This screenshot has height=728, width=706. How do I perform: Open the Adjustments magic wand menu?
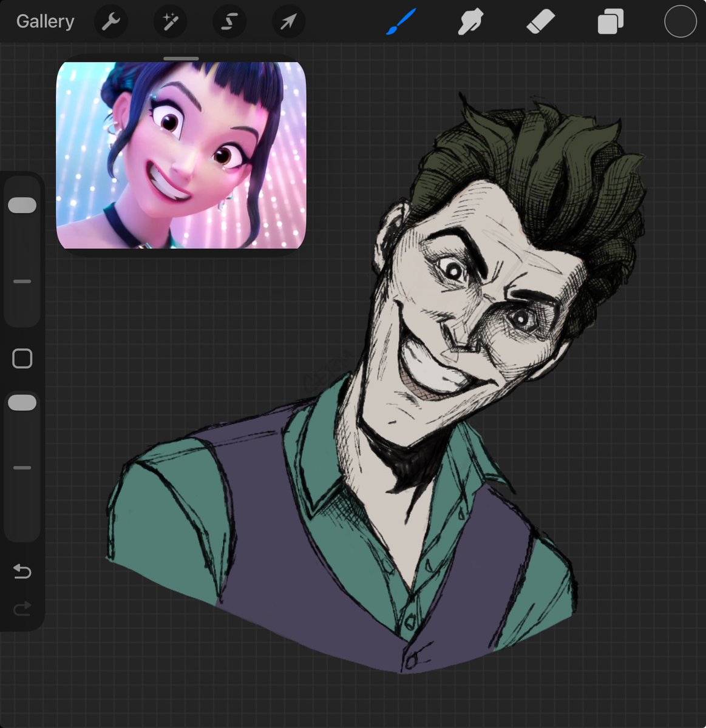click(x=170, y=22)
